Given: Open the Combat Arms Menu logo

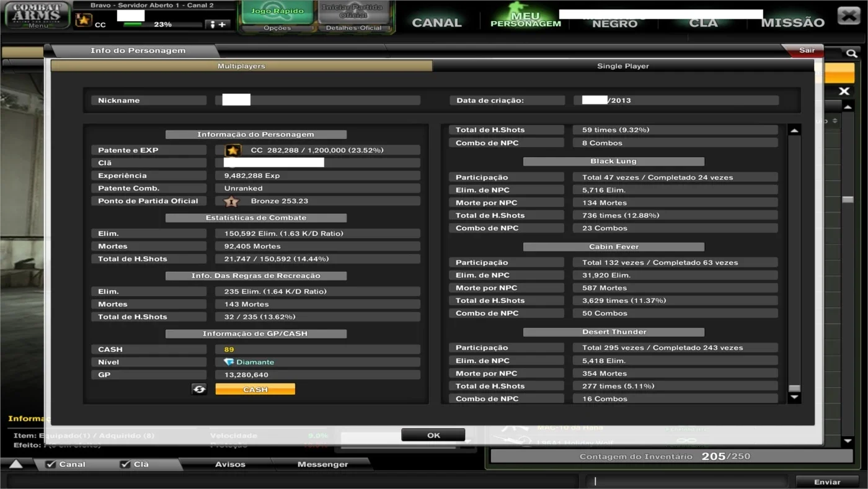Looking at the screenshot, I should click(x=37, y=15).
